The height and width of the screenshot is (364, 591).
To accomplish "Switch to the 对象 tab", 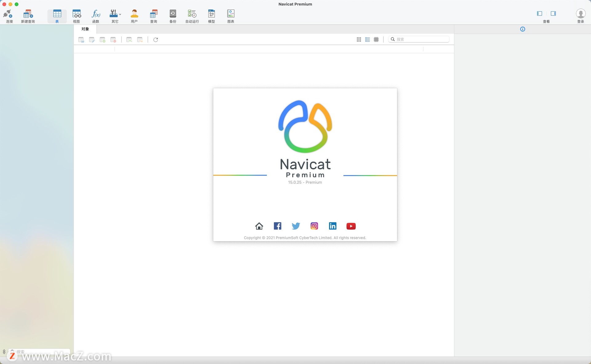I will (85, 29).
